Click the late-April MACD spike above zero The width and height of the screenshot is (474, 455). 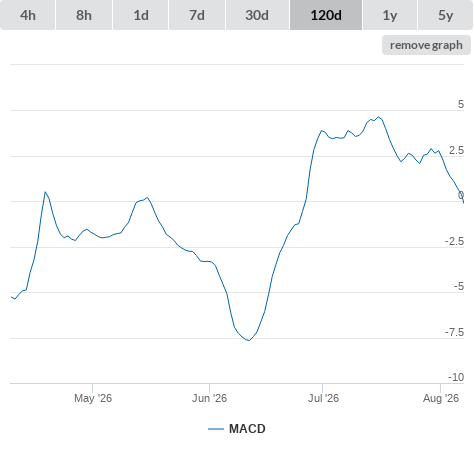(x=45, y=192)
